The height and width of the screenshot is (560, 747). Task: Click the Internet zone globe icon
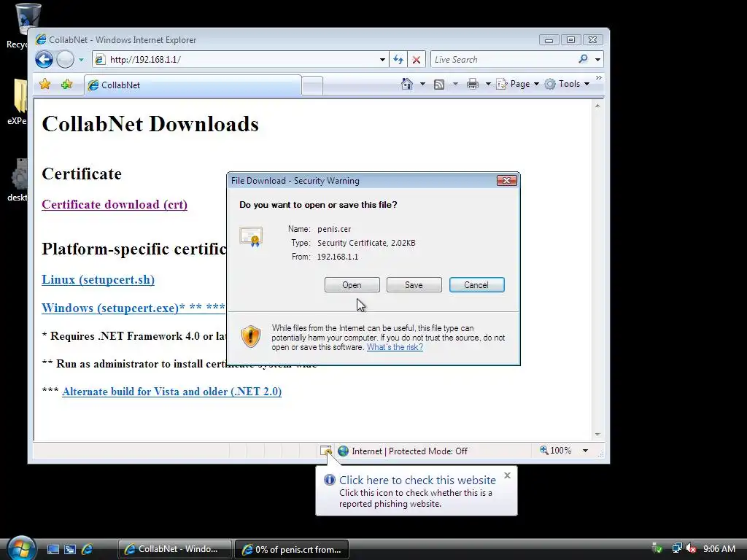tap(343, 451)
